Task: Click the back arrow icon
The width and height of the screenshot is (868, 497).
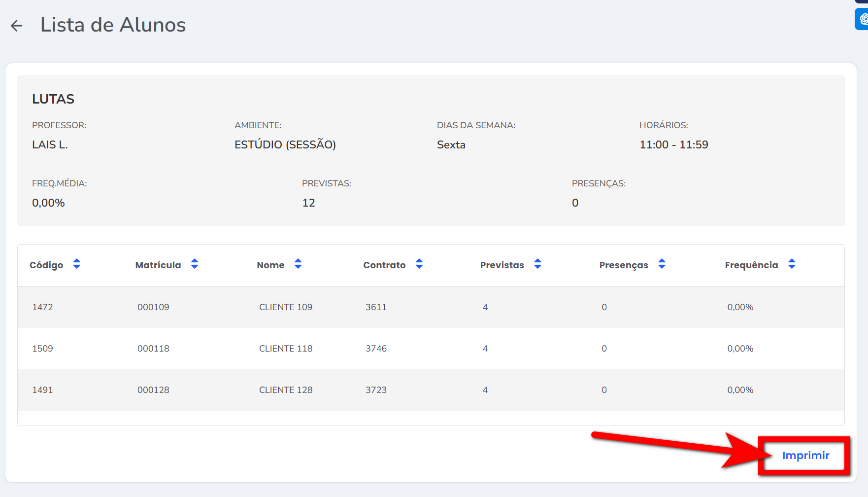Action: click(x=17, y=26)
